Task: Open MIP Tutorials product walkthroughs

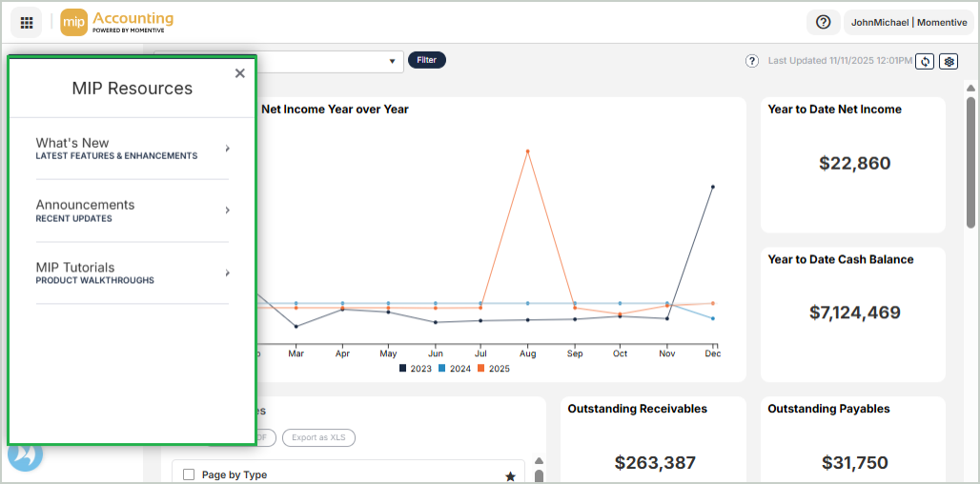Action: tap(132, 273)
